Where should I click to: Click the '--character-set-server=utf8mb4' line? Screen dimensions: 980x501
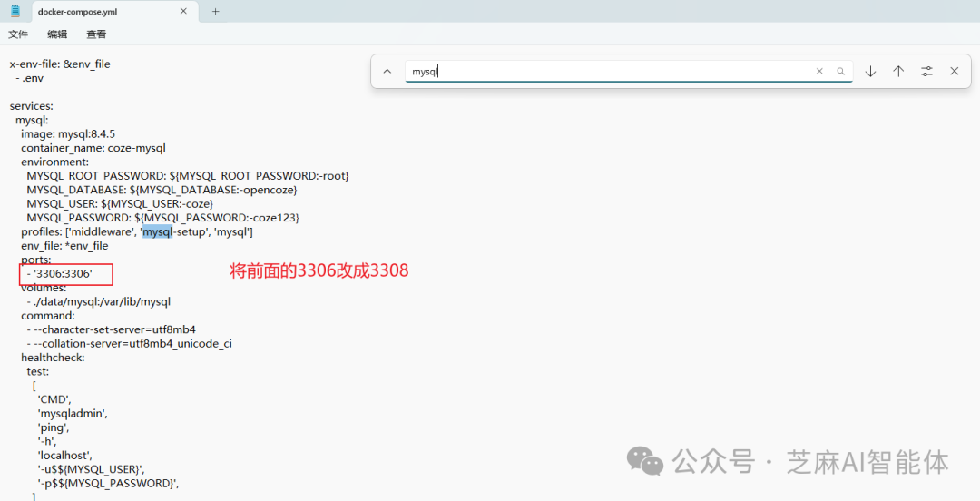[112, 329]
